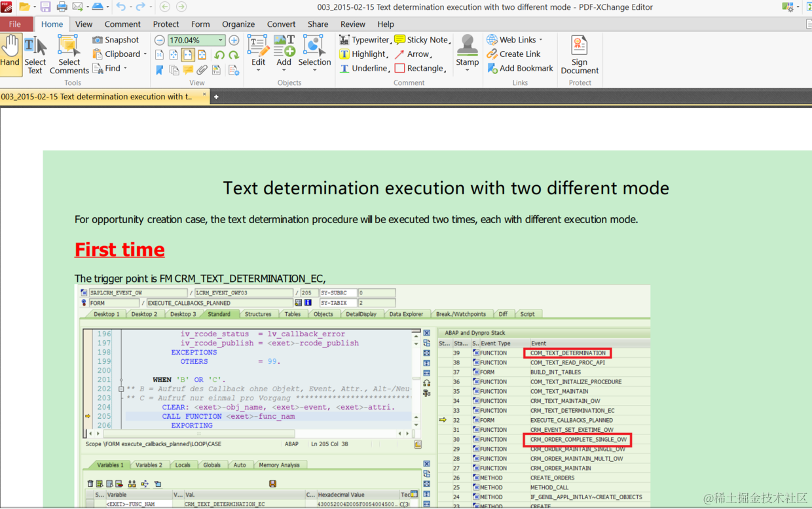Select the Arrow drawing tool
The image size is (812, 509).
click(413, 54)
